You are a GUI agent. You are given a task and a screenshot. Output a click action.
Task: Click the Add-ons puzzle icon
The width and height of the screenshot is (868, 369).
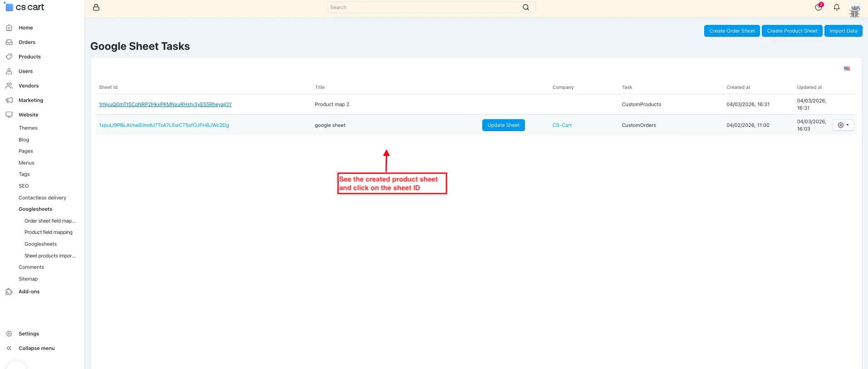click(x=9, y=291)
